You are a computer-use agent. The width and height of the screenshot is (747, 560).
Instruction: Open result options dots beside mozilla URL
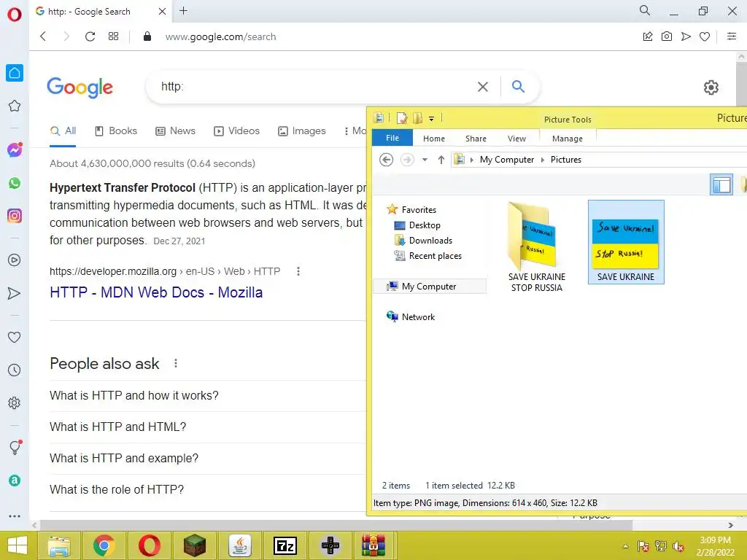tap(298, 271)
